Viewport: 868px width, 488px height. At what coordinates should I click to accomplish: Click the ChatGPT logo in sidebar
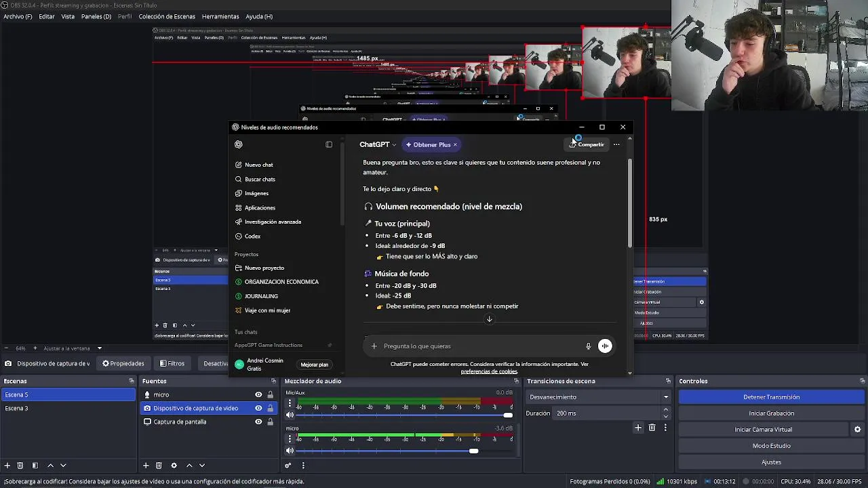click(239, 144)
